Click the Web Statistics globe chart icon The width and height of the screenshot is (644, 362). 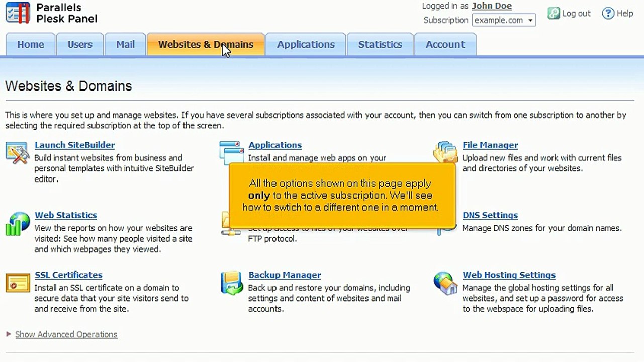pos(18,224)
